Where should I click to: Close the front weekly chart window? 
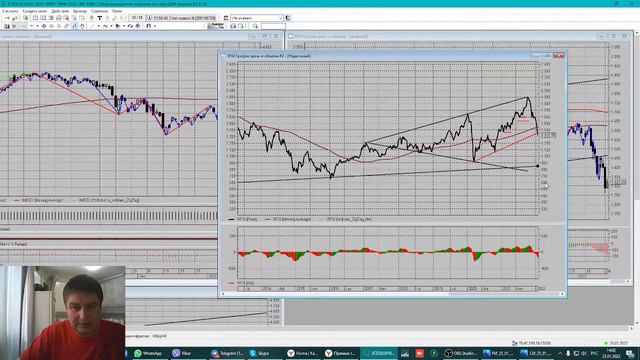[x=559, y=55]
